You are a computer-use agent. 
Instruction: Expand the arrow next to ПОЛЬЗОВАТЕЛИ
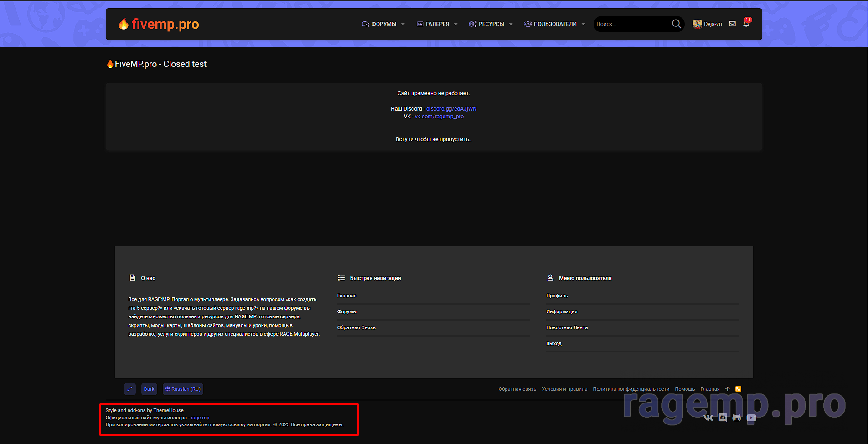pos(583,24)
